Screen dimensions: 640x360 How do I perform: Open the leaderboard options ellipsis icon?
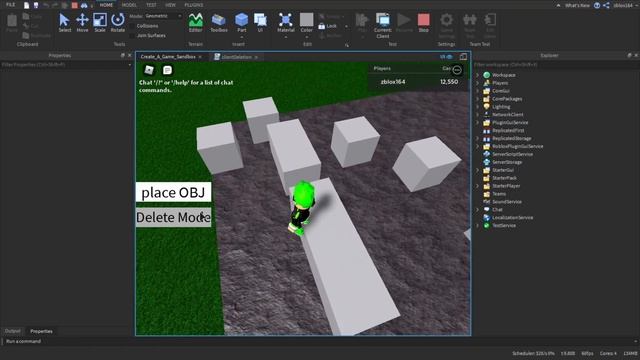coord(457,70)
